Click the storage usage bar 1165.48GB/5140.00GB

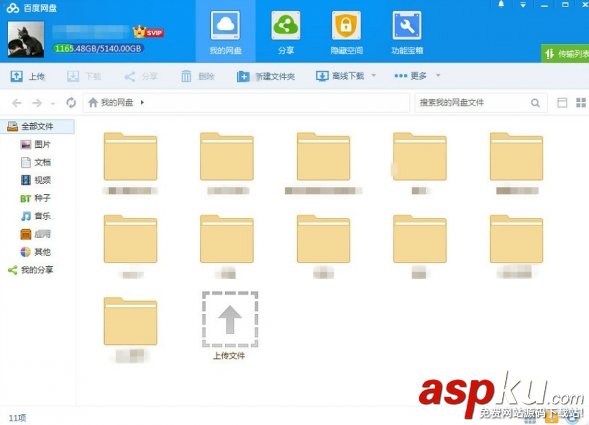pos(98,48)
